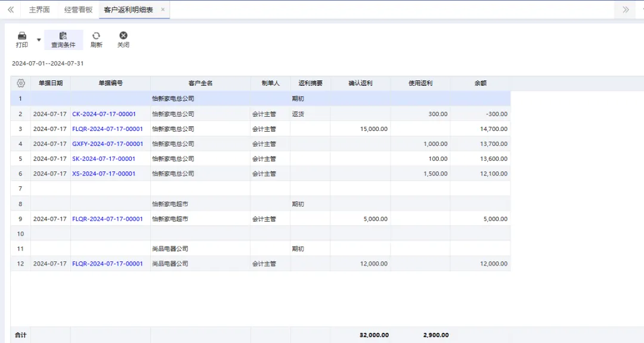Image resolution: width=644 pixels, height=343 pixels.
Task: Click the 客户全名 column header
Action: 200,83
